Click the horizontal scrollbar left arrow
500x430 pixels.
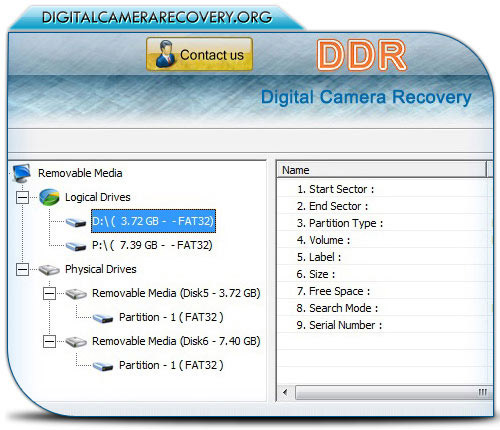tap(285, 392)
